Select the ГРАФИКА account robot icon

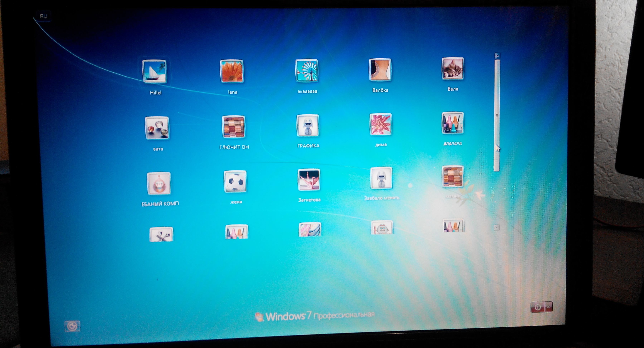pos(308,125)
